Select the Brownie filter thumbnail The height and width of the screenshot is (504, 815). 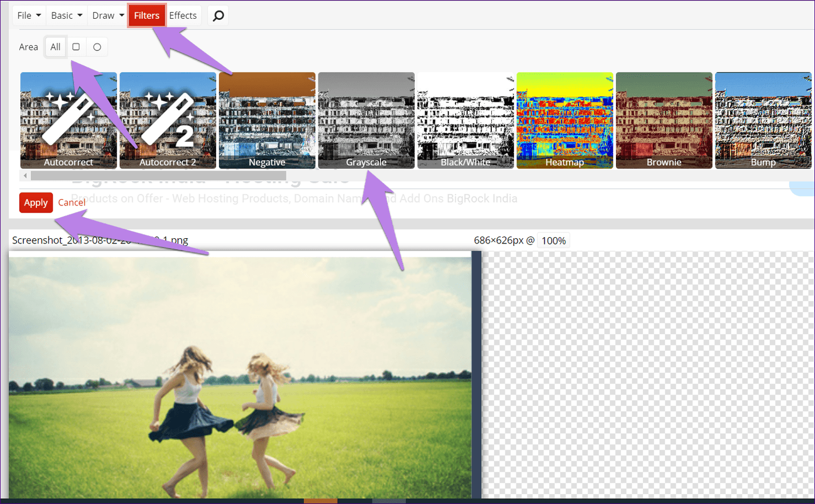(x=664, y=121)
